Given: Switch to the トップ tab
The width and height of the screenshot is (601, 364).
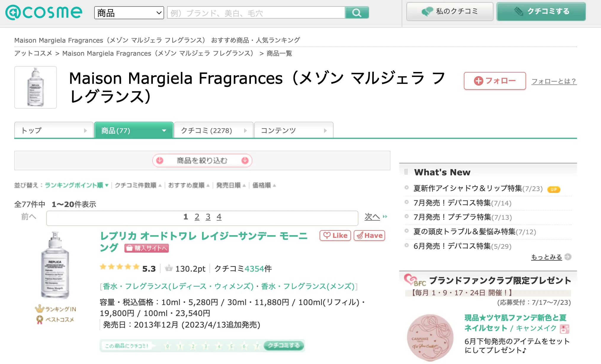Looking at the screenshot, I should point(54,130).
